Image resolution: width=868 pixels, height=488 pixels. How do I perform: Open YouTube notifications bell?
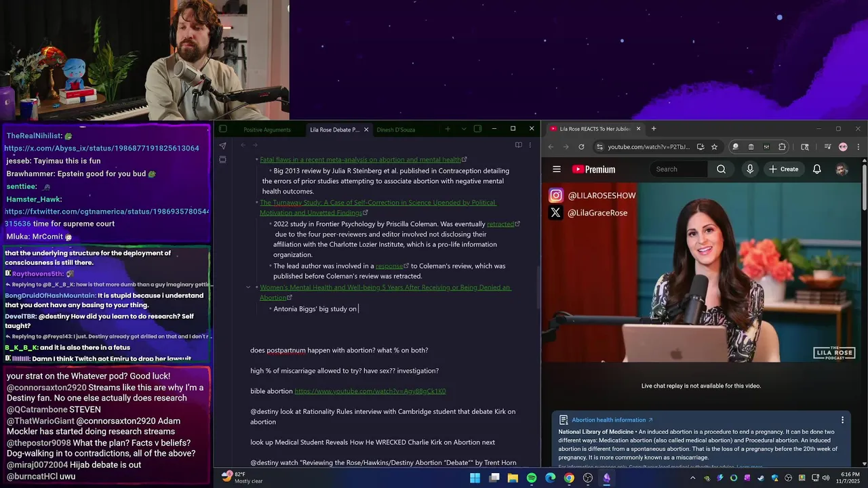coord(817,169)
